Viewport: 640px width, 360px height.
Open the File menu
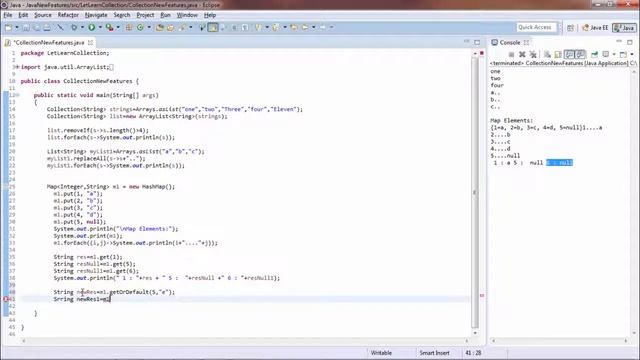coord(8,15)
